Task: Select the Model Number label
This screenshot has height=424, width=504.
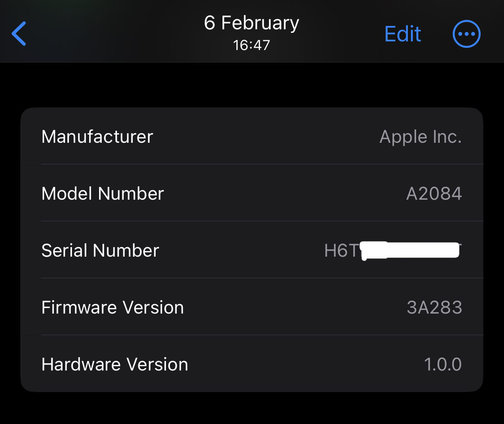Action: [x=103, y=194]
